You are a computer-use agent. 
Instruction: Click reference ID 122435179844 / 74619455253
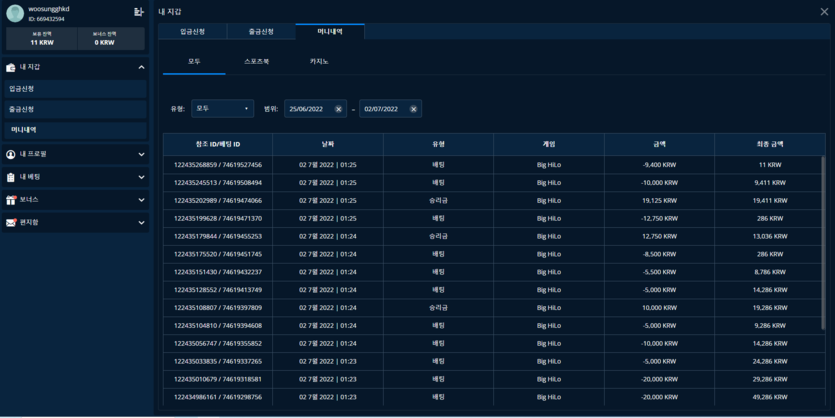click(218, 236)
